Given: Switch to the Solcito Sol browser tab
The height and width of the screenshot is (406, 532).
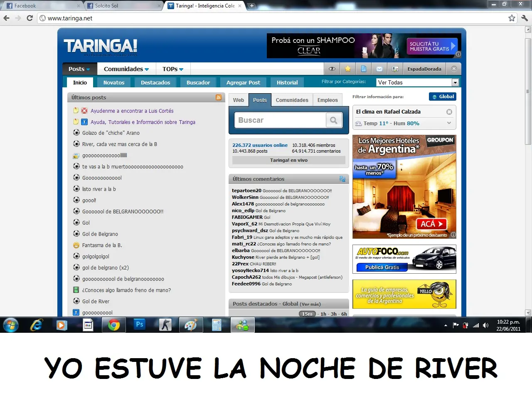Looking at the screenshot, I should point(123,6).
